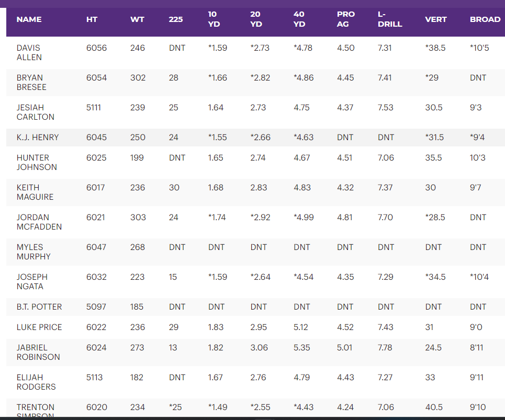
Task: Click the WT column header
Action: click(137, 19)
